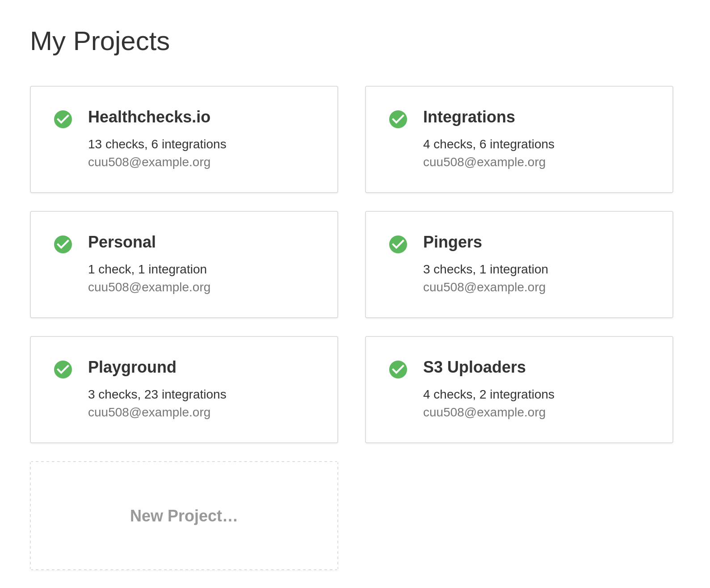
Task: Click the integrations count under Integrations title
Action: coord(488,144)
